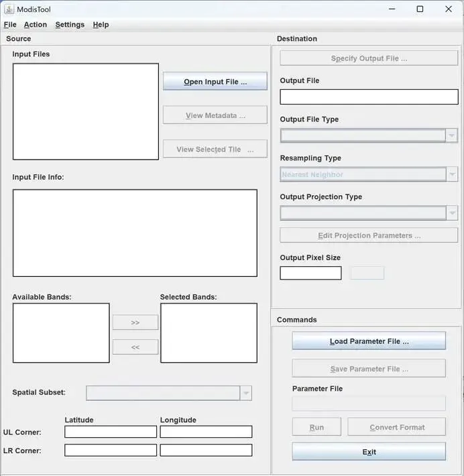464x476 pixels.
Task: Click the Parameter File field
Action: 369,404
